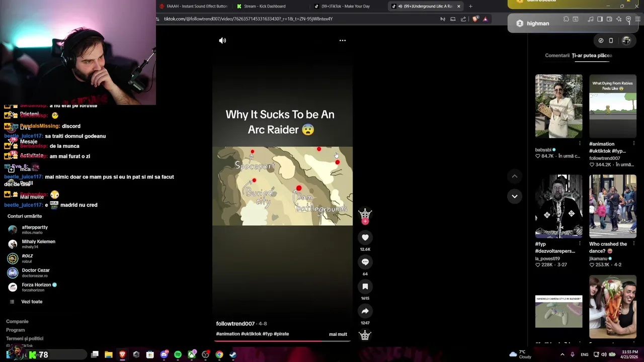The height and width of the screenshot is (362, 644).
Task: Open 'Who crashed the dance?' video thumbnail
Action: click(613, 206)
